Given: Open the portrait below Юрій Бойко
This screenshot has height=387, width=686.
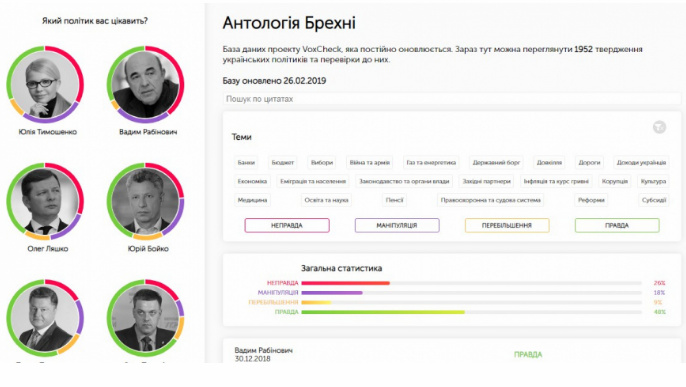Looking at the screenshot, I should 145,318.
